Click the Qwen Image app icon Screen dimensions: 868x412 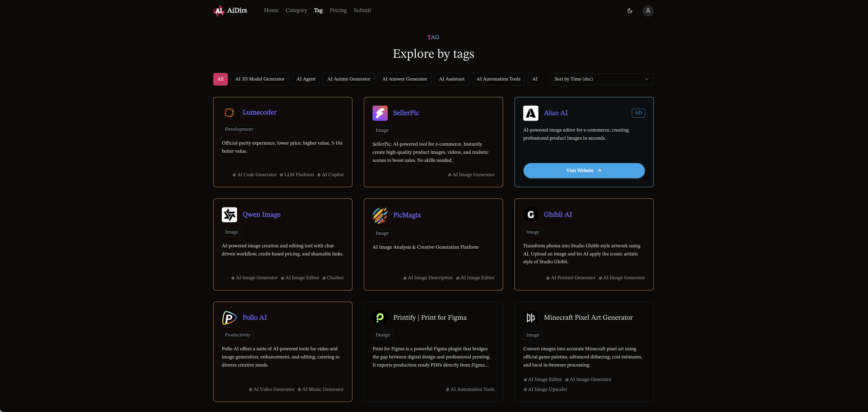point(229,214)
